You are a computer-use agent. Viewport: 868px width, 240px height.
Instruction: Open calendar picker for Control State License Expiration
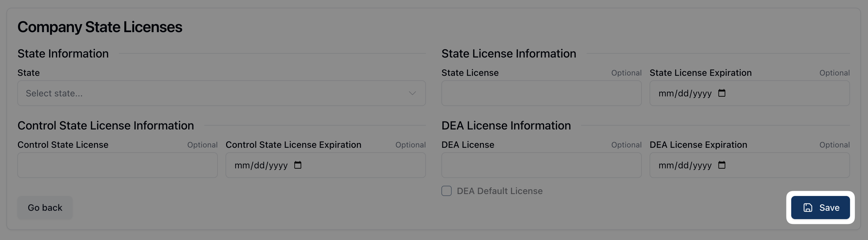coord(297,165)
